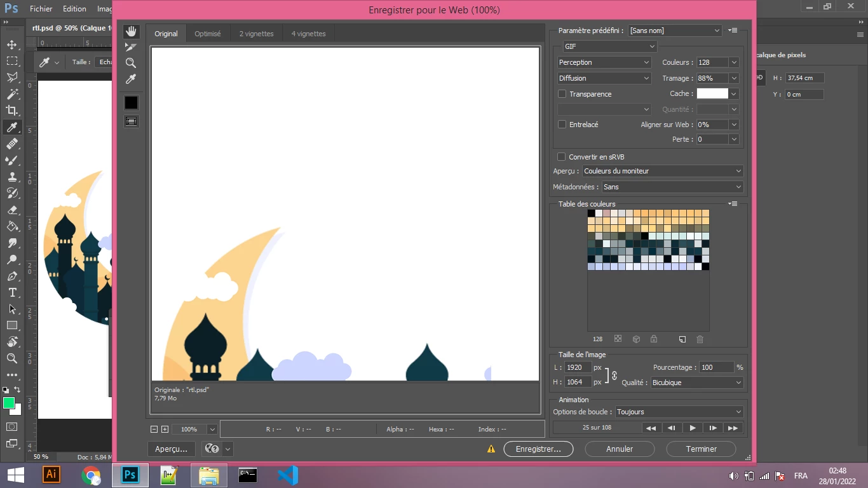Open the Paramètre prédéfini dropdown
The height and width of the screenshot is (488, 868).
click(x=675, y=30)
